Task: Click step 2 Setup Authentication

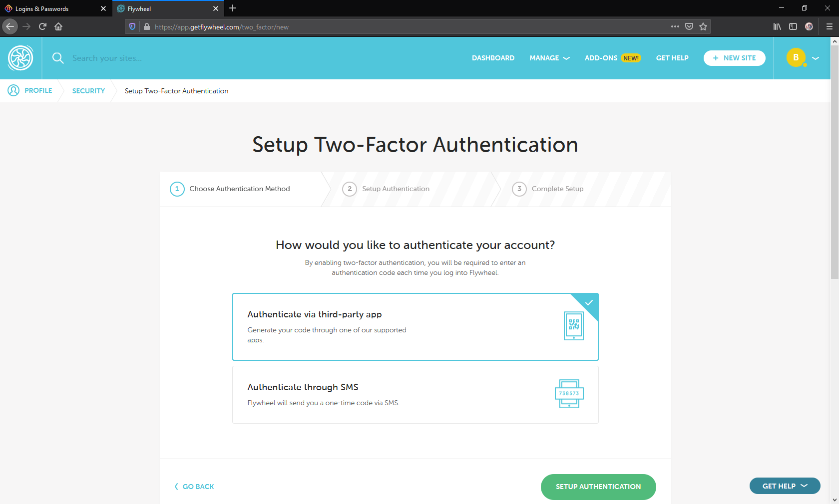Action: coord(386,189)
